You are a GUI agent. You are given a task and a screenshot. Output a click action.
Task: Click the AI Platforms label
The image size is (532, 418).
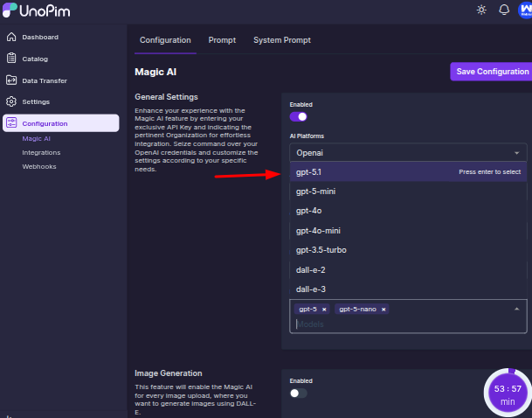307,136
